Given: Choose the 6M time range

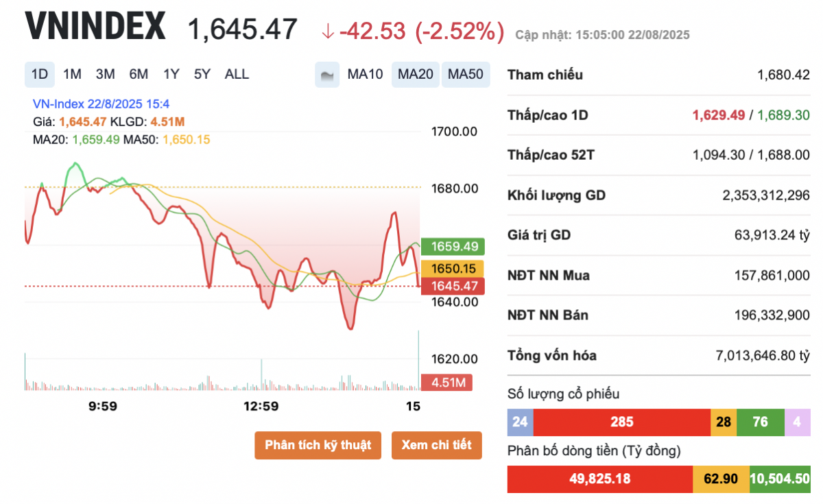Looking at the screenshot, I should (x=139, y=75).
